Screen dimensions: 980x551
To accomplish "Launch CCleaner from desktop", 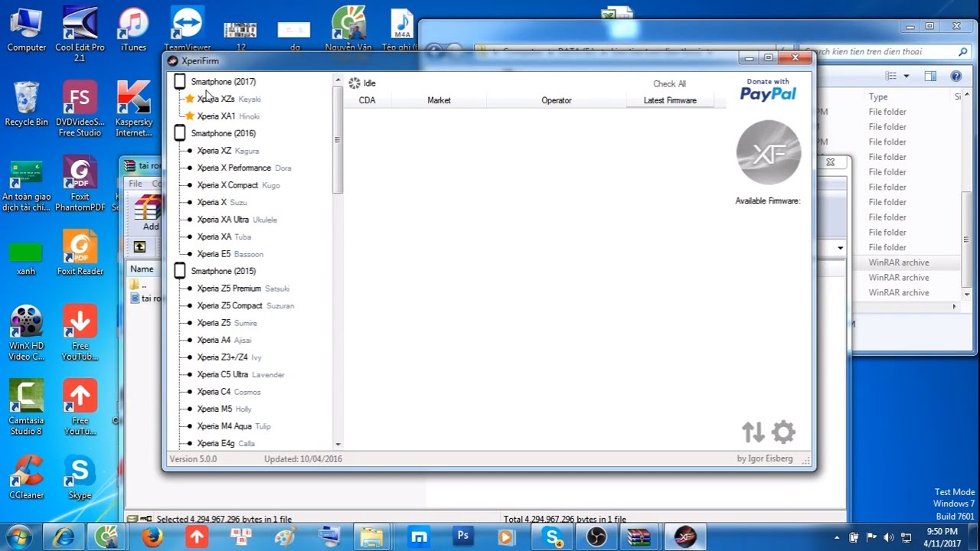I will coord(27,478).
